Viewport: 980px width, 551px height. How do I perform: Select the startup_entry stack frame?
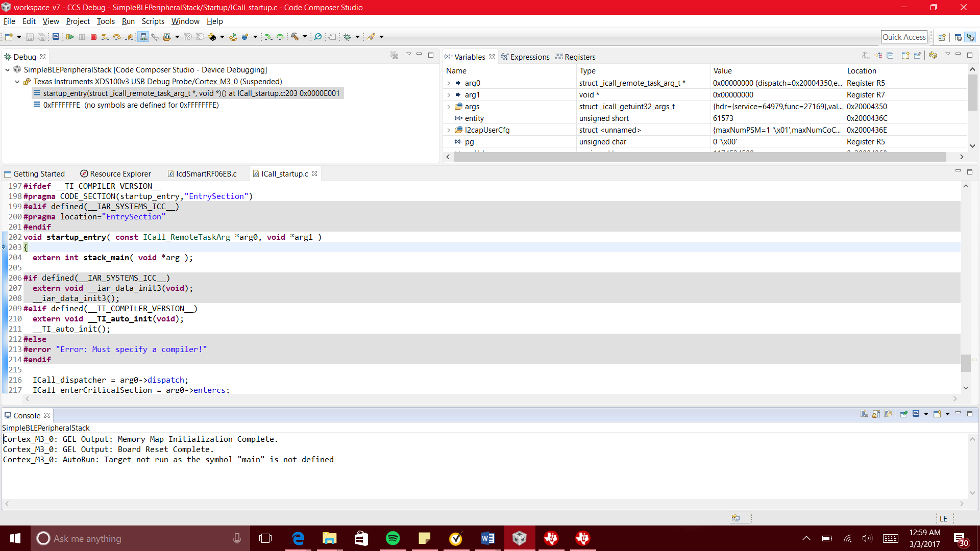tap(191, 93)
